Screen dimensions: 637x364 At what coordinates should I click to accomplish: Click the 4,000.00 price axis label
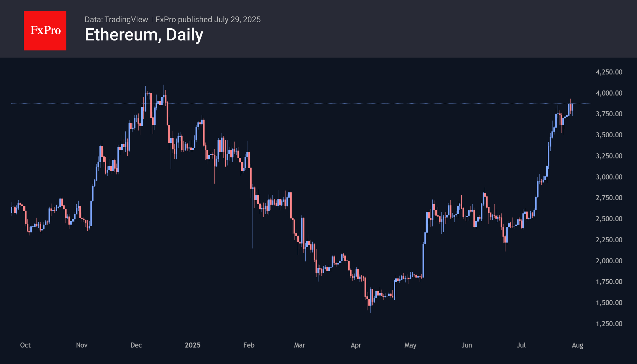[609, 93]
